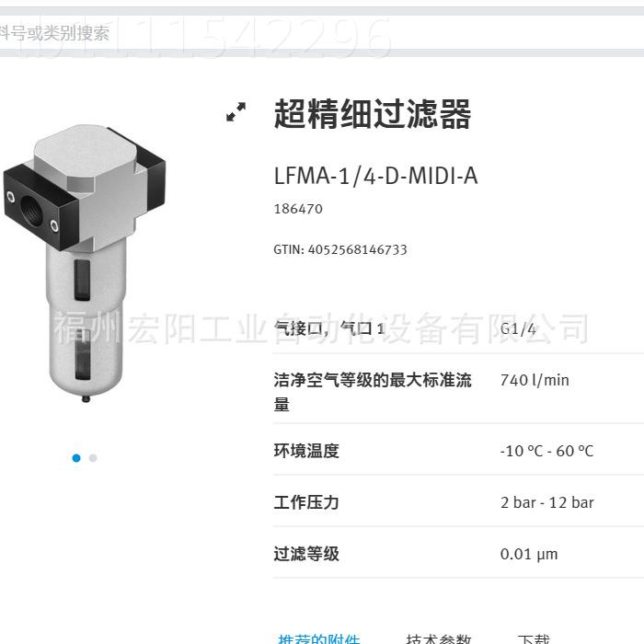Viewport: 644px width, 644px height.
Task: Open the 推荐的附件 tab
Action: coord(318,638)
